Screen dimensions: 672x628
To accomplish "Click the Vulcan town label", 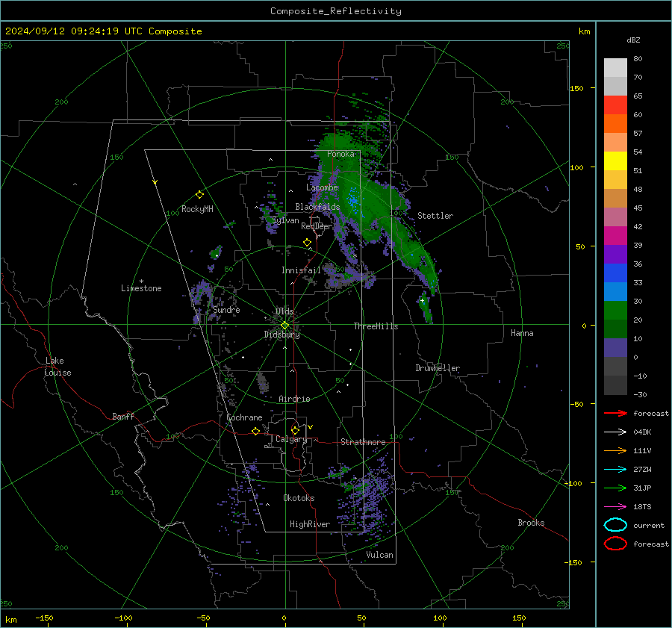I will click(379, 555).
